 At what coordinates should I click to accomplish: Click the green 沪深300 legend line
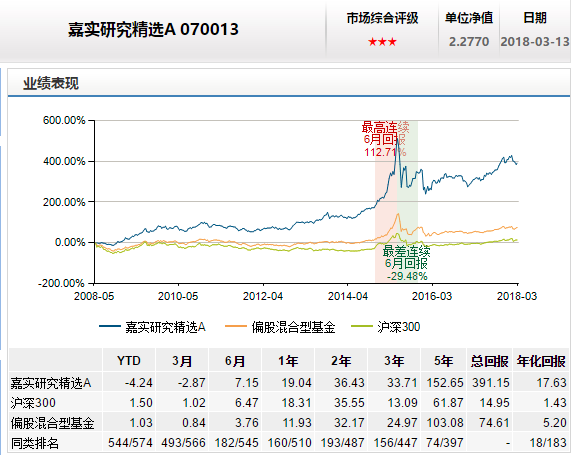362,326
